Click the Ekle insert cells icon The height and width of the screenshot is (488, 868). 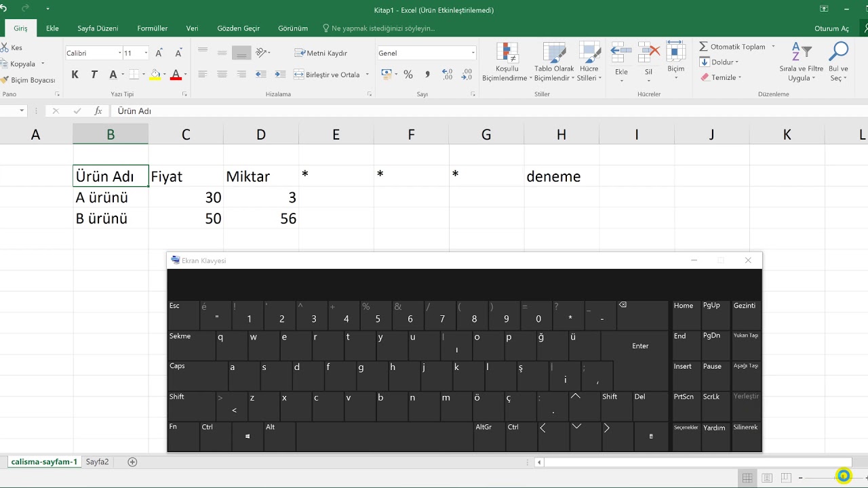click(x=621, y=61)
